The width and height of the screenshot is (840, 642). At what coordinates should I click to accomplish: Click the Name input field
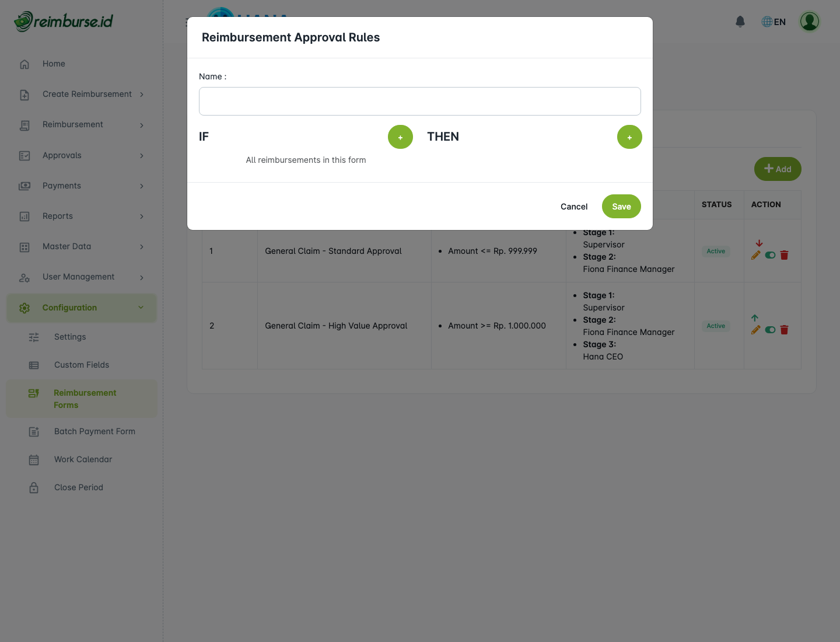click(419, 101)
